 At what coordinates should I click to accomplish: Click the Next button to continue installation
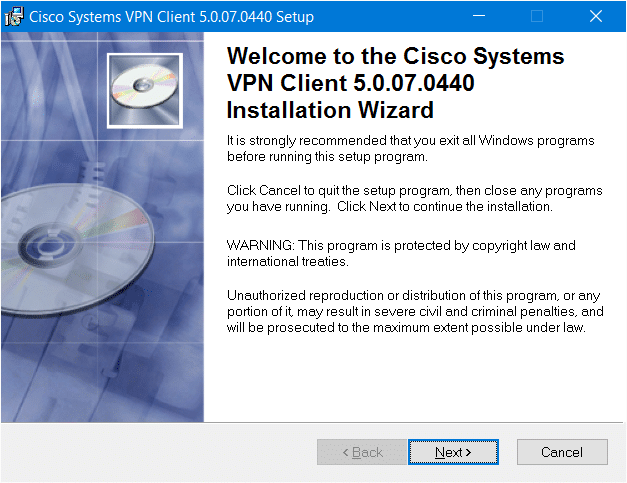pyautogui.click(x=453, y=452)
